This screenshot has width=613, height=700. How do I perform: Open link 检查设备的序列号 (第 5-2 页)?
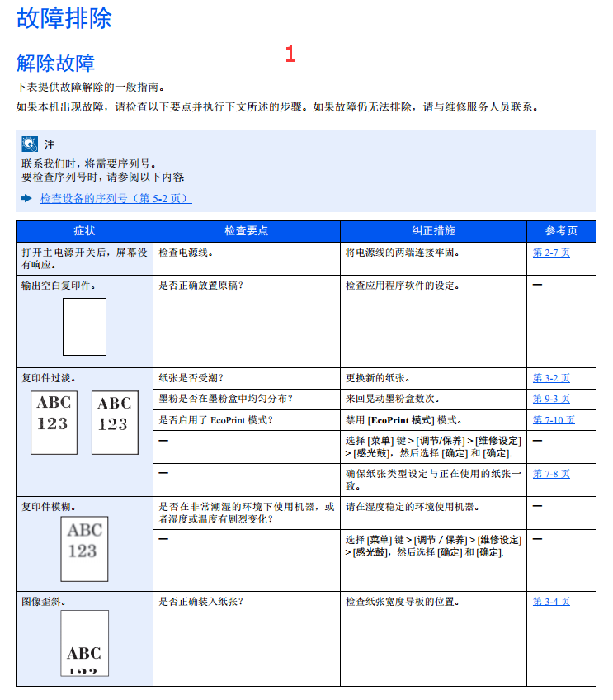point(116,198)
